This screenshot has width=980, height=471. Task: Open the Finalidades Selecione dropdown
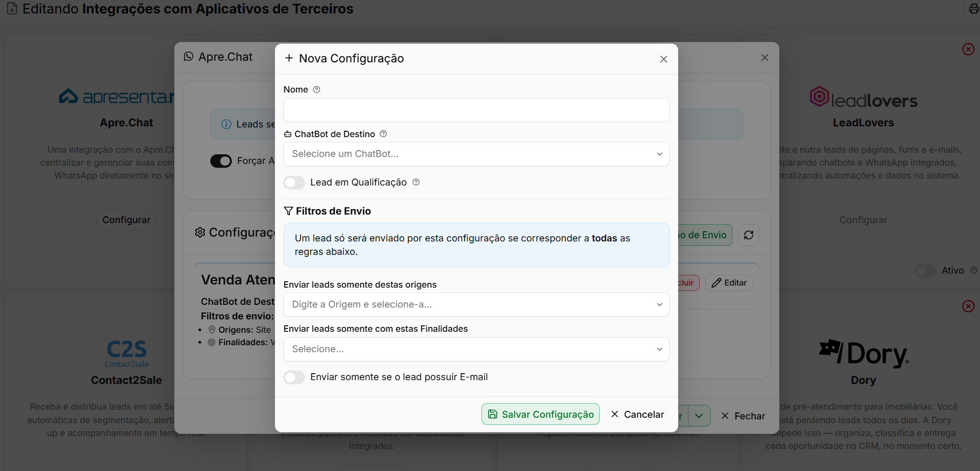477,349
